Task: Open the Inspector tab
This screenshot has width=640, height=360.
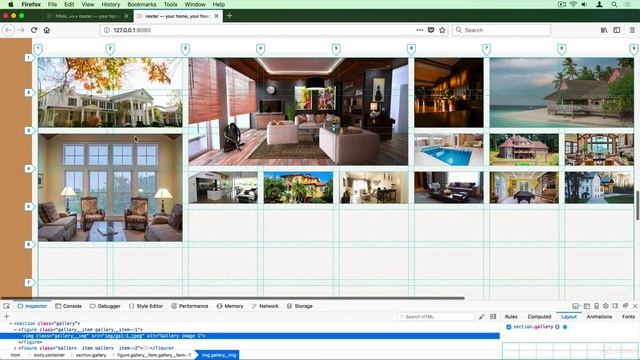Action: tap(32, 306)
